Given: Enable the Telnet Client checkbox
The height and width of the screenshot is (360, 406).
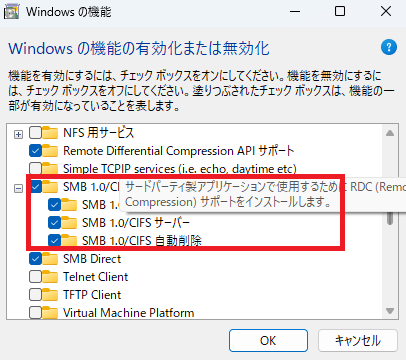Looking at the screenshot, I should (35, 277).
